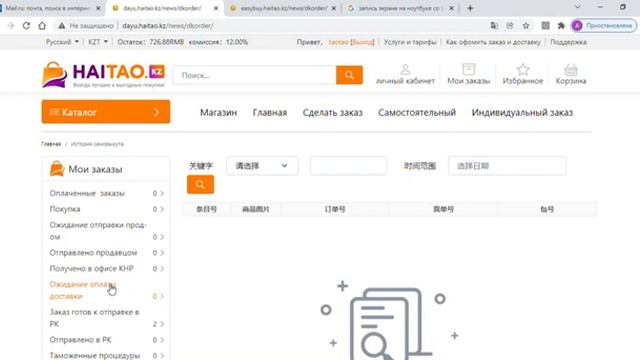Go to browser home icon
Image resolution: width=640 pixels, height=360 pixels.
(42, 25)
